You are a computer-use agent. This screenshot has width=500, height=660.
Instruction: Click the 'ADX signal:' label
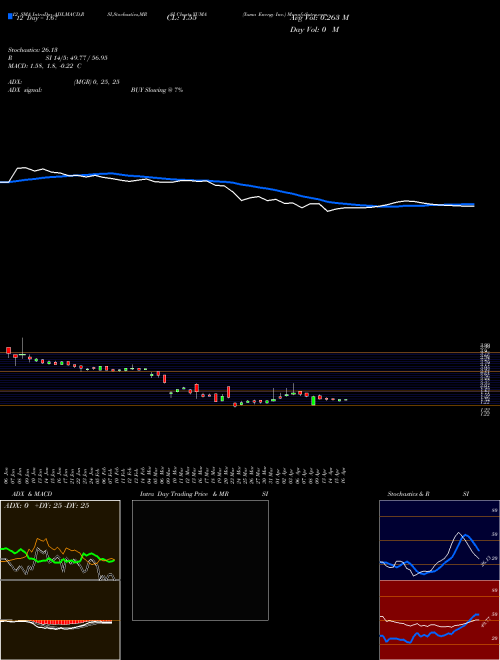25,90
